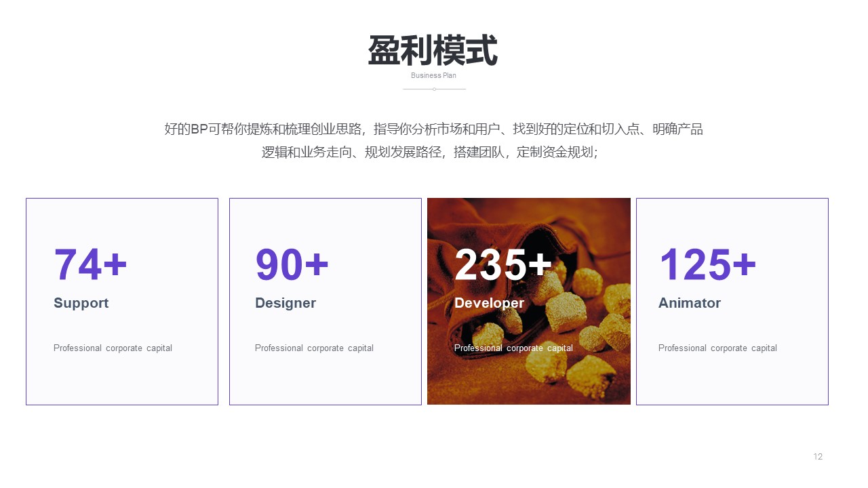
Task: Click the paragraph line starting 好的BP可帮你
Action: click(x=434, y=129)
